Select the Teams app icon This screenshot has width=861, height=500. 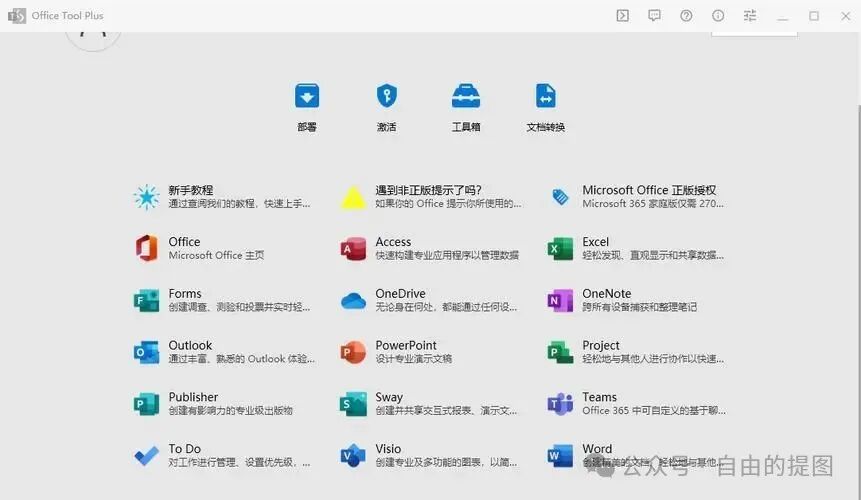(560, 404)
